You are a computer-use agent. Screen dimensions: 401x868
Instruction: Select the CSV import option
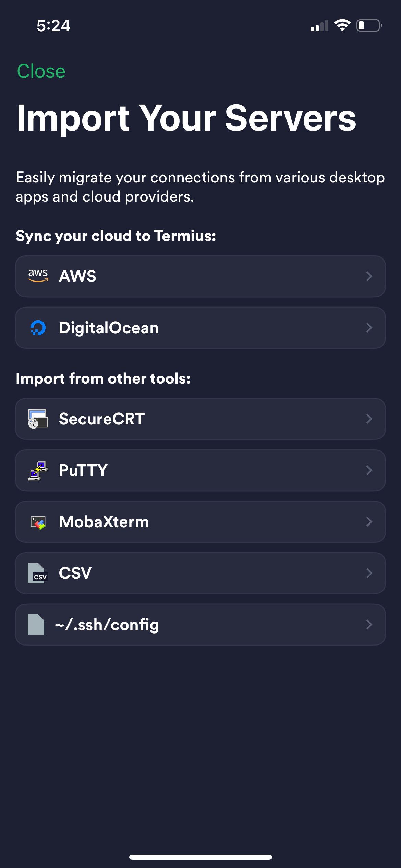point(200,573)
